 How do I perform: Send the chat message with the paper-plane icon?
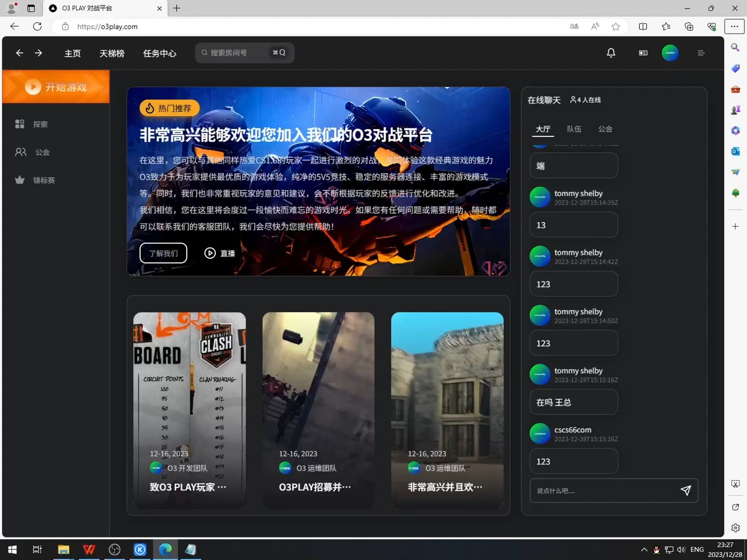[686, 490]
